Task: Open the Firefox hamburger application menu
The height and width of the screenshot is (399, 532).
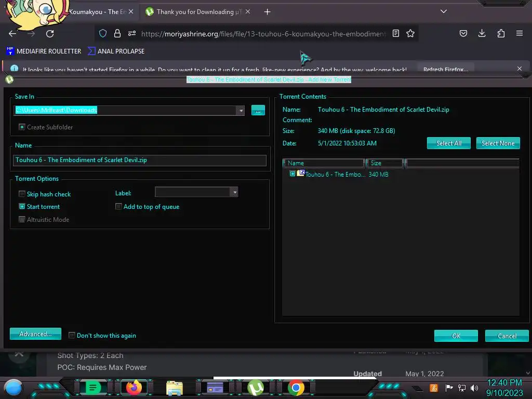Action: (520, 33)
